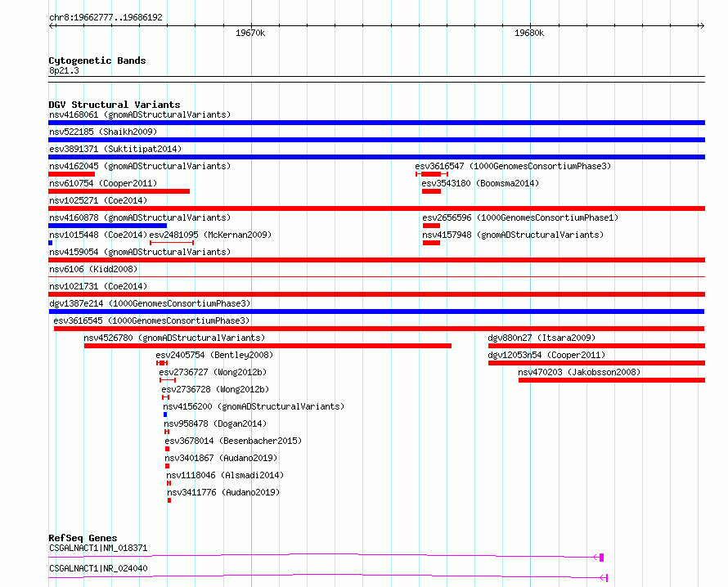Select the dgv12053n54 (Cooper2011) red bar
The height and width of the screenshot is (587, 728).
click(x=596, y=363)
